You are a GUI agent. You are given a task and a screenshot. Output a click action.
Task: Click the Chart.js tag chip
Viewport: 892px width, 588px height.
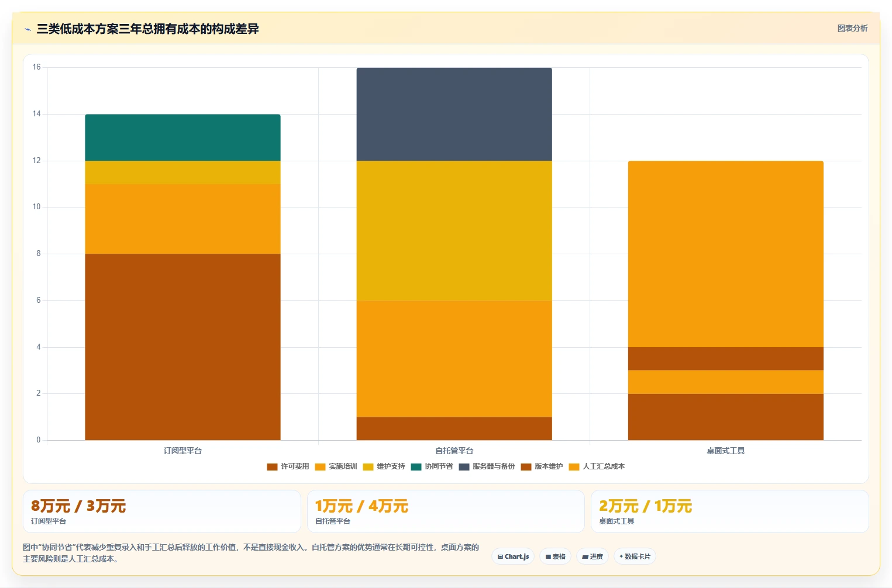pos(513,556)
